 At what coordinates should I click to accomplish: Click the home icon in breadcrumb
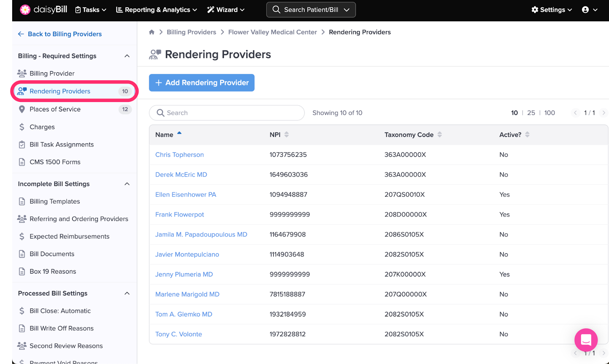pyautogui.click(x=151, y=32)
